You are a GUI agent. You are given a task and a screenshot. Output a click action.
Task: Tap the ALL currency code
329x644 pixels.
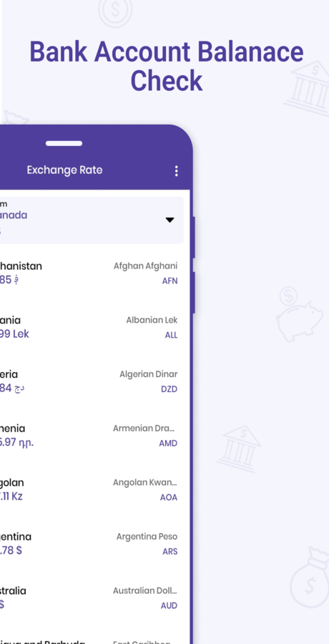pos(171,335)
